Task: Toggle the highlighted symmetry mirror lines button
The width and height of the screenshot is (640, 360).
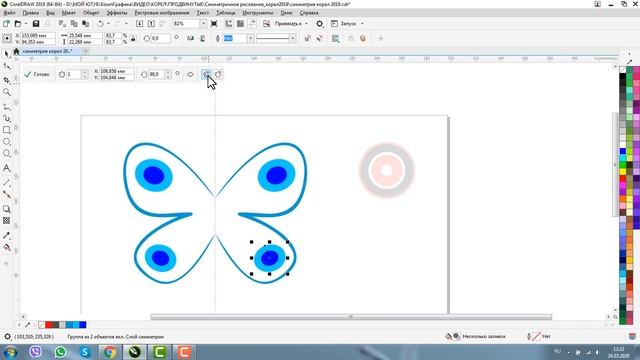Action: [207, 74]
